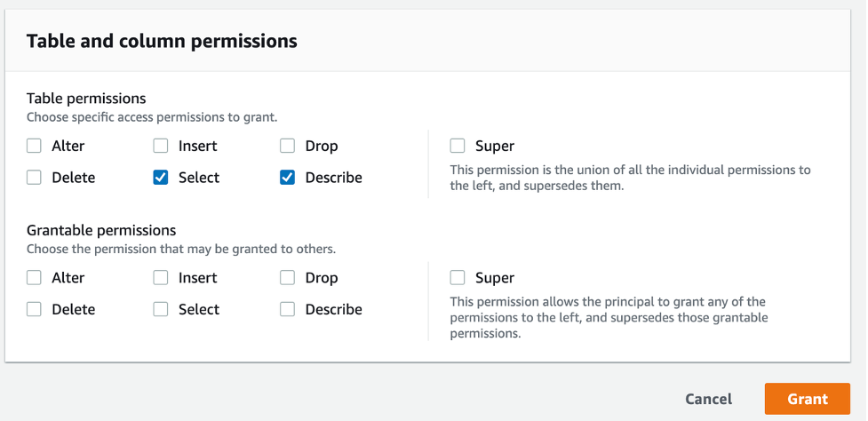Enable the Super table permission

click(458, 146)
